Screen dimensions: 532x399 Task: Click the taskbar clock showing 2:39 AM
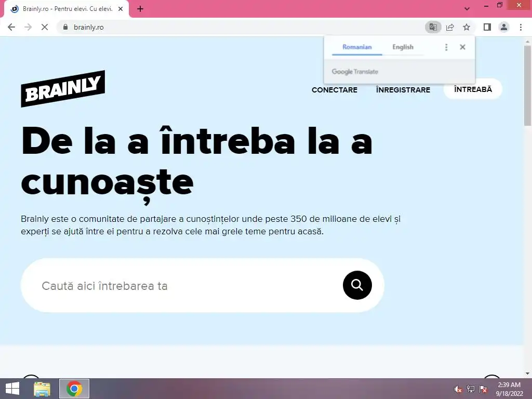509,389
